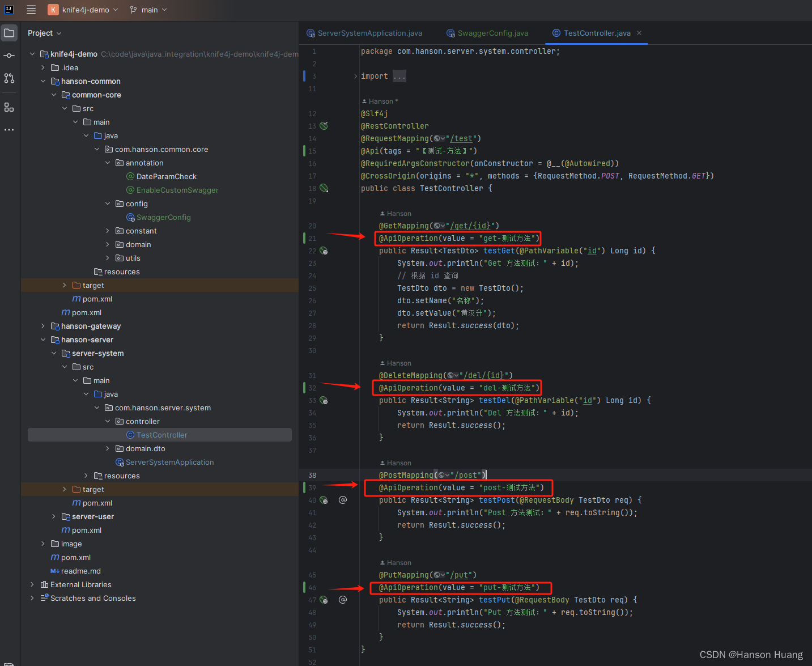The height and width of the screenshot is (666, 812).
Task: Click the TestController class name
Action: point(452,188)
